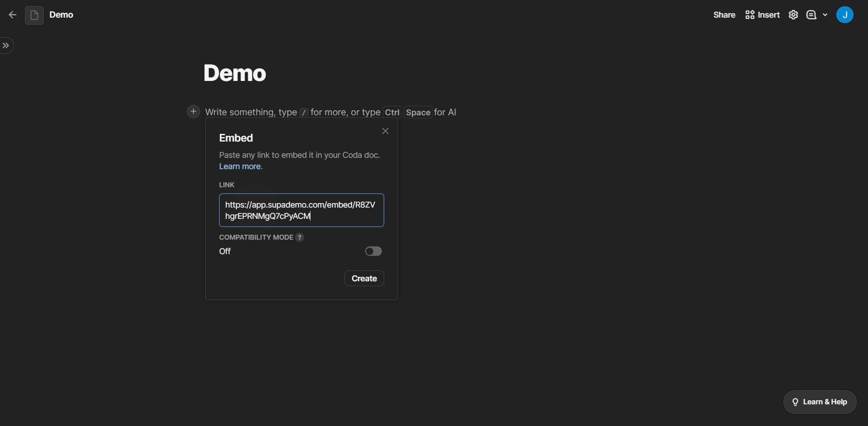Viewport: 868px width, 426px height.
Task: Click the plus icon next to the text line
Action: point(193,111)
